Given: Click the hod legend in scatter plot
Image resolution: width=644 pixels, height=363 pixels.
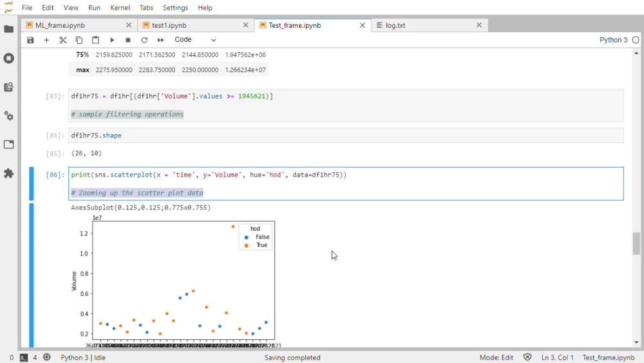Looking at the screenshot, I should point(256,237).
